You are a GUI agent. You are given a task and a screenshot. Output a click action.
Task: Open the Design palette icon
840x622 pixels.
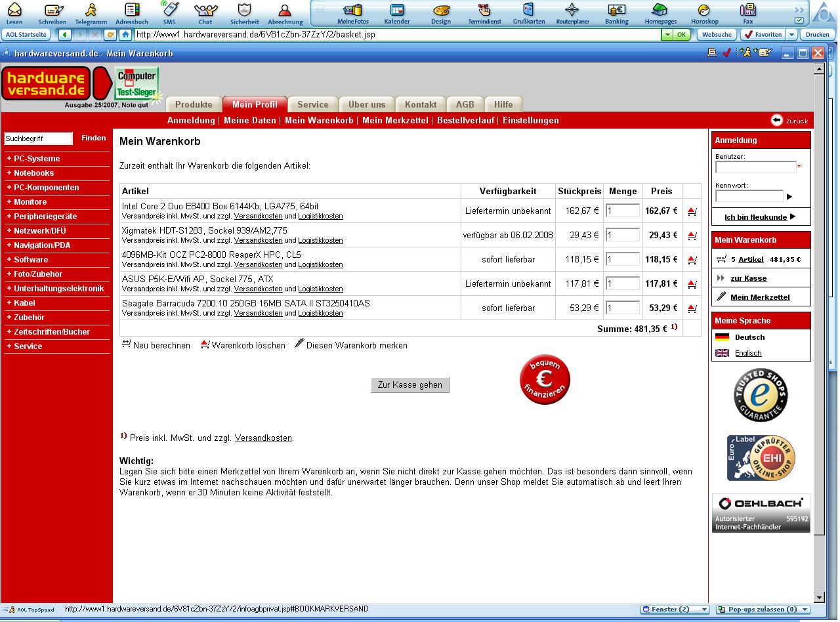(441, 12)
